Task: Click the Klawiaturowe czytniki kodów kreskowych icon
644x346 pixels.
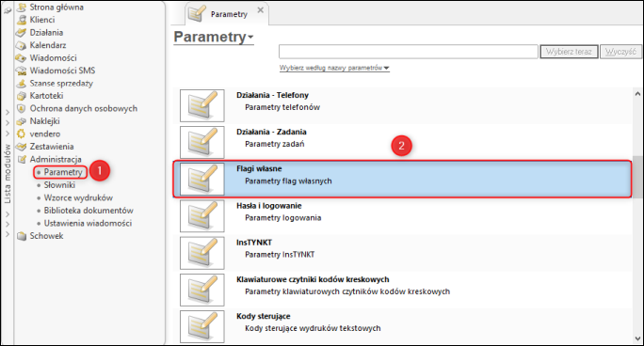Action: [202, 290]
